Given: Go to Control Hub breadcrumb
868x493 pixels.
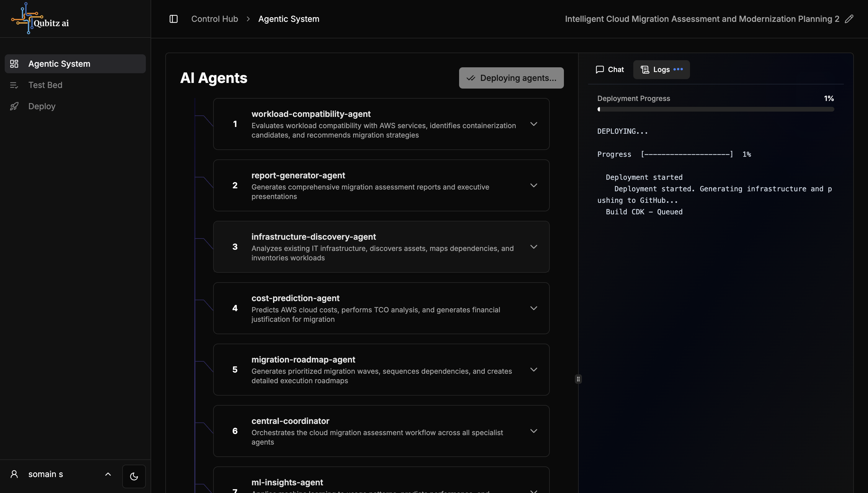Looking at the screenshot, I should 215,19.
